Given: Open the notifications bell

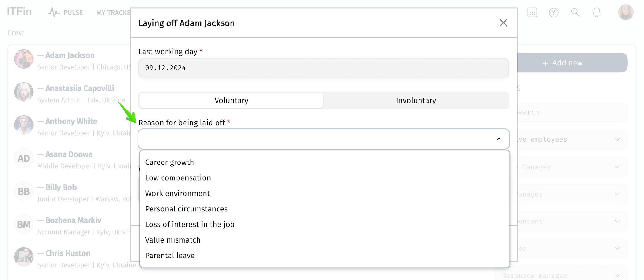Looking at the screenshot, I should (x=597, y=12).
